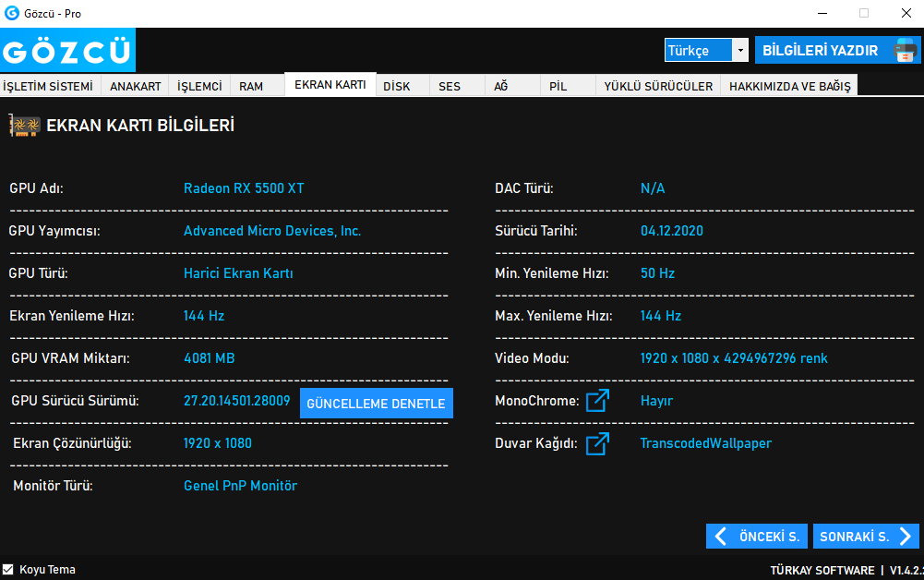Switch to Anakart tab
The width and height of the screenshot is (924, 580).
[135, 86]
